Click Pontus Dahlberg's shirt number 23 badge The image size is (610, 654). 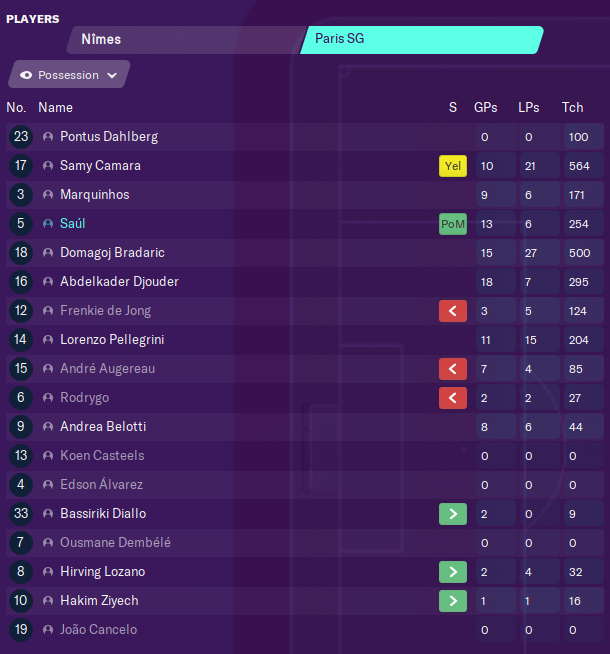click(x=21, y=137)
